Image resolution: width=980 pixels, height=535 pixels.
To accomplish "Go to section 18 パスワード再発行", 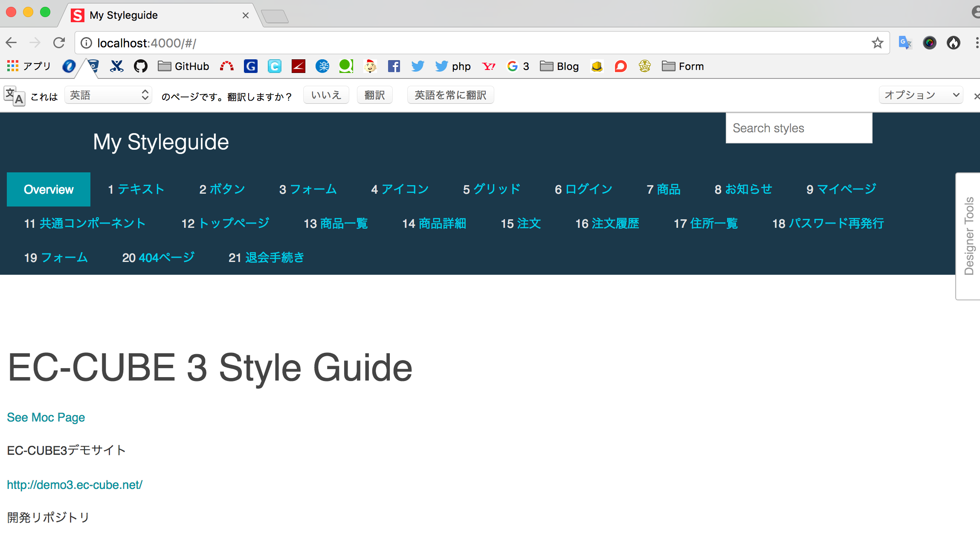I will coord(828,224).
